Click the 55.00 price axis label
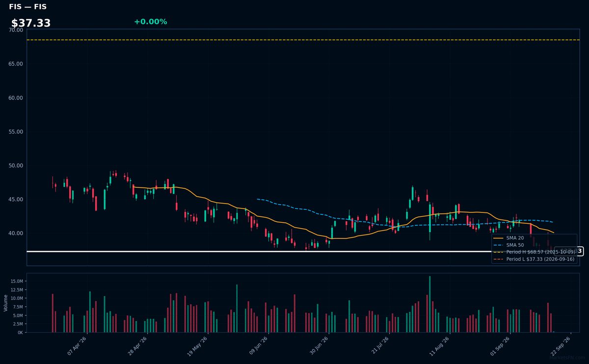Screen dimensions: 589x364 [x=16, y=131]
